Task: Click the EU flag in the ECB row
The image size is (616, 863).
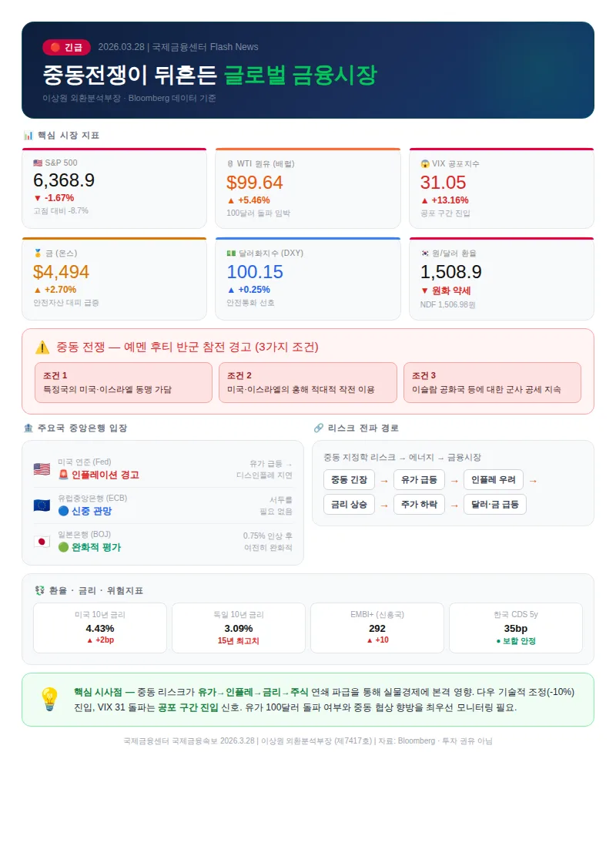Action: pos(42,505)
